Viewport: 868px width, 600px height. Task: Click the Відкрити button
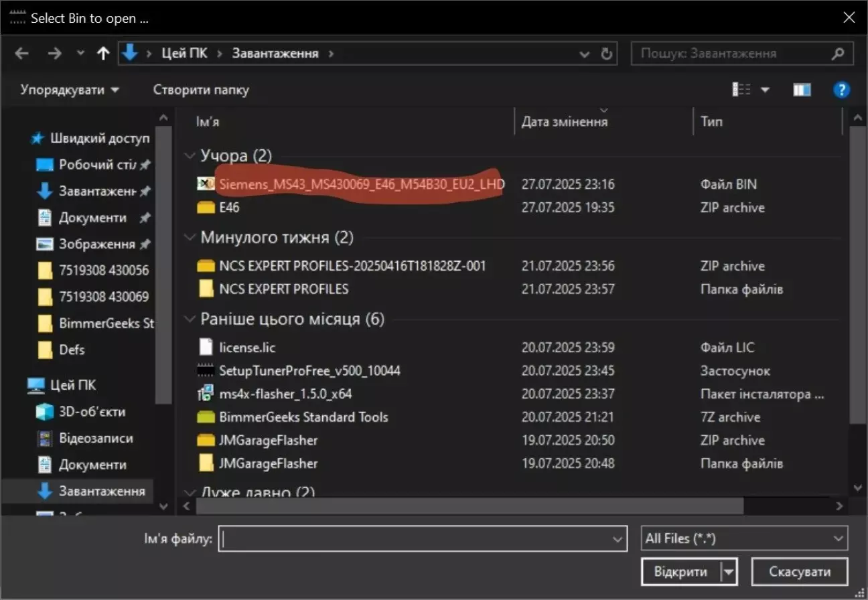tap(681, 572)
